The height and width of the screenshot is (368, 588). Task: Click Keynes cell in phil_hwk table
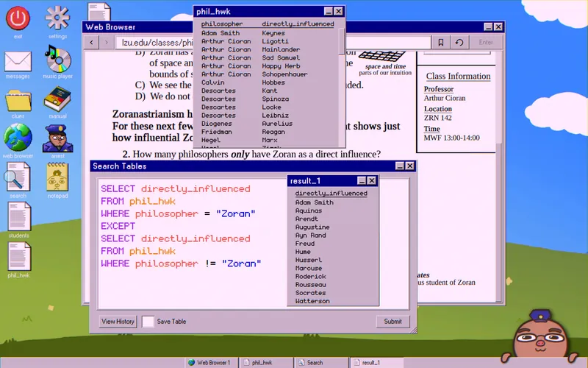tap(273, 33)
